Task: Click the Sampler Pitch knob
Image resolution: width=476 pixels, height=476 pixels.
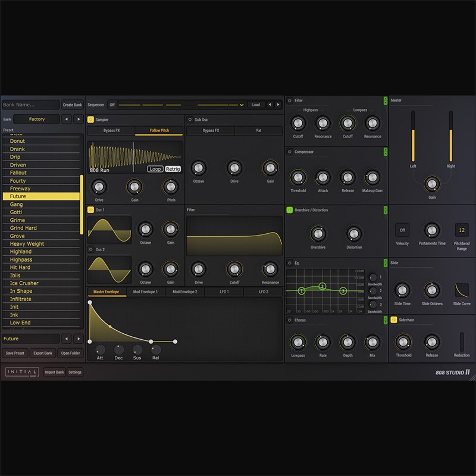Action: tap(171, 187)
